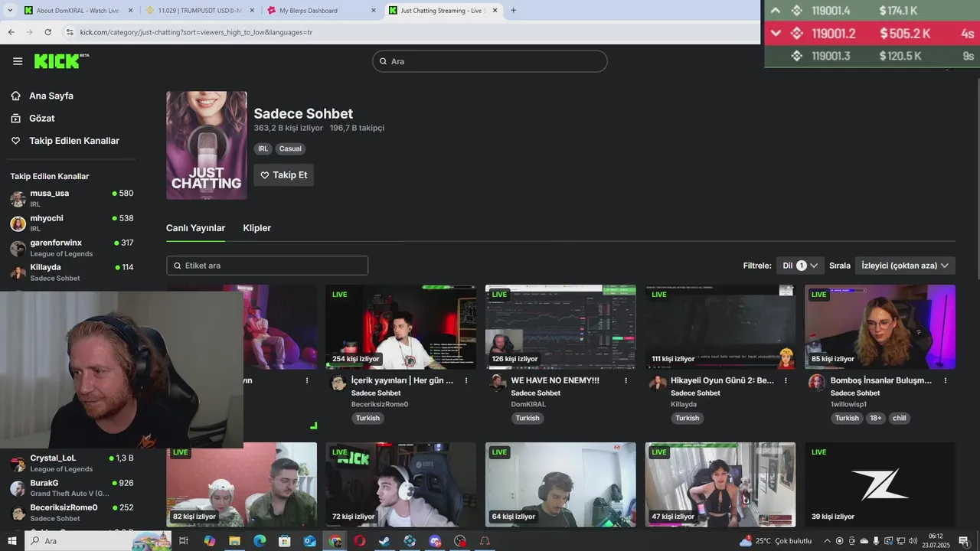Open the Windows Start menu
The image size is (980, 551).
tap(12, 541)
